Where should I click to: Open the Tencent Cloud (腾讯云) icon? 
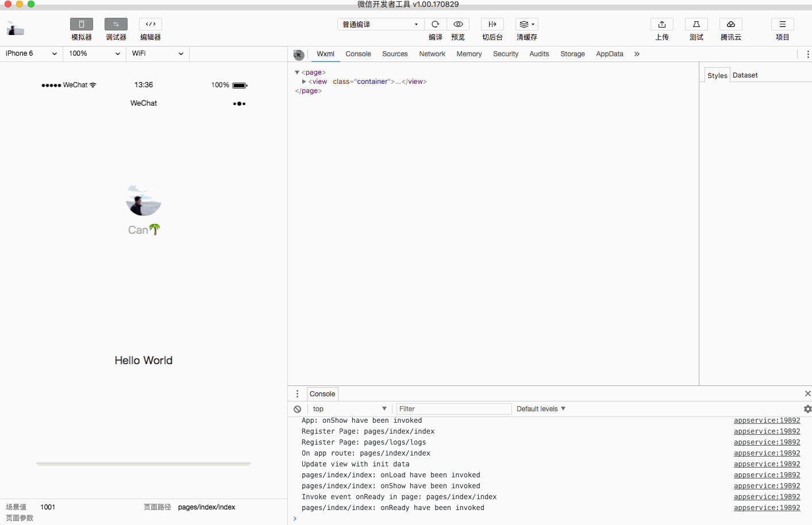[731, 24]
